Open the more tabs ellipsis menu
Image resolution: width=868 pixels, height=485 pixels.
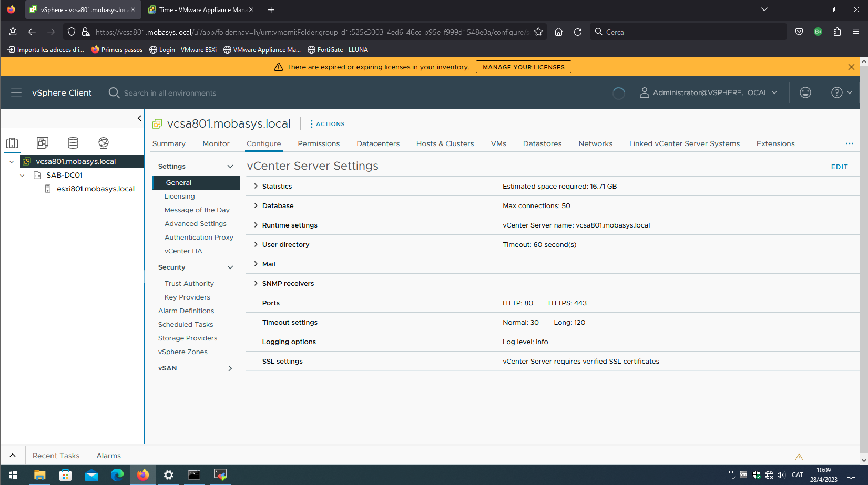click(850, 143)
